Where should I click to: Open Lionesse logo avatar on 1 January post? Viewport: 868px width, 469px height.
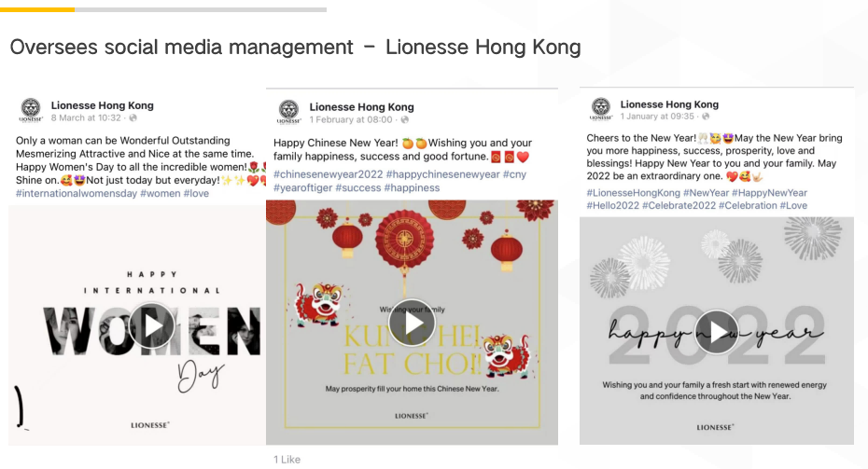pyautogui.click(x=601, y=109)
